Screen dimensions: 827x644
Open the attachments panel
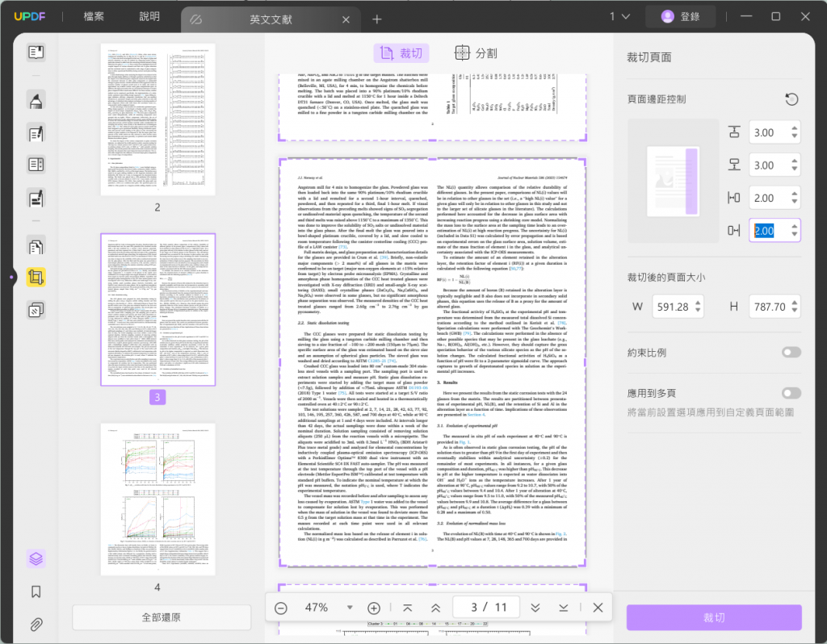pos(35,621)
